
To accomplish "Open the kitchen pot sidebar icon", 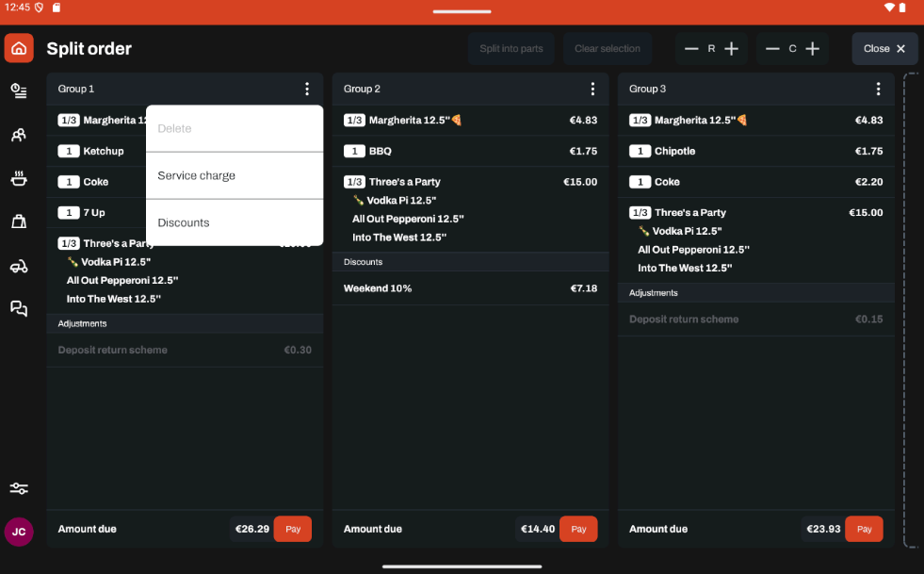I will (19, 178).
